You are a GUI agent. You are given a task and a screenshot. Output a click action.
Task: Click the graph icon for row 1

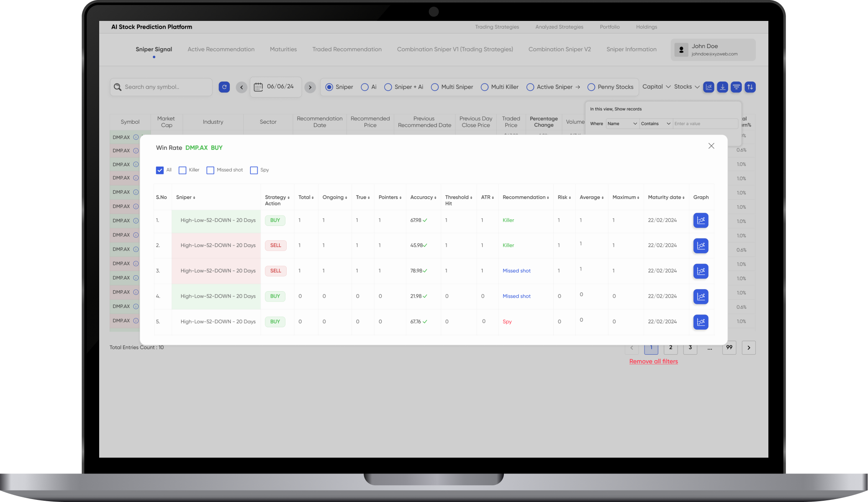point(701,220)
